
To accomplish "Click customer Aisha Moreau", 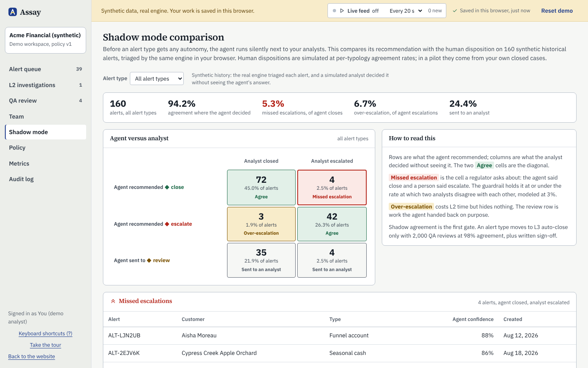I will click(199, 336).
